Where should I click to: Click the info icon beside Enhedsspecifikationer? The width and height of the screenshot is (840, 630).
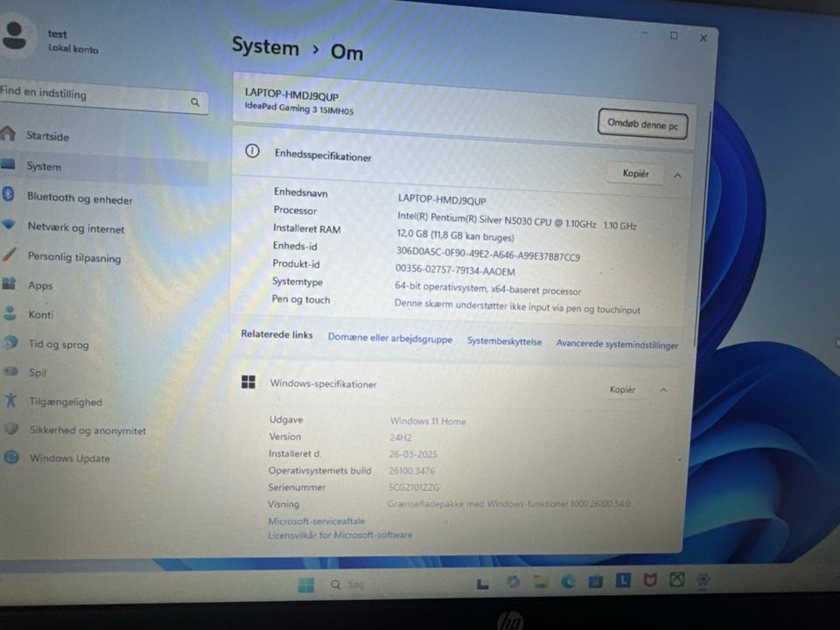252,151
